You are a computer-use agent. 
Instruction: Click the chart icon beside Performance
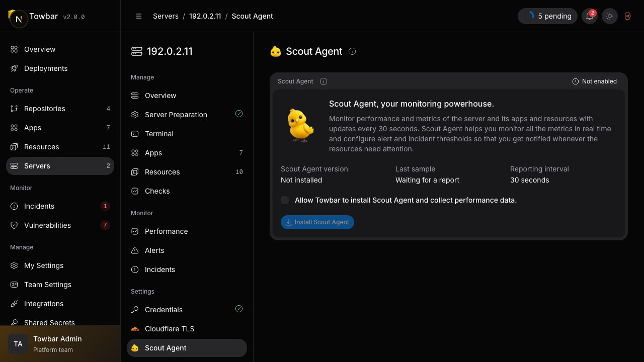(x=135, y=231)
